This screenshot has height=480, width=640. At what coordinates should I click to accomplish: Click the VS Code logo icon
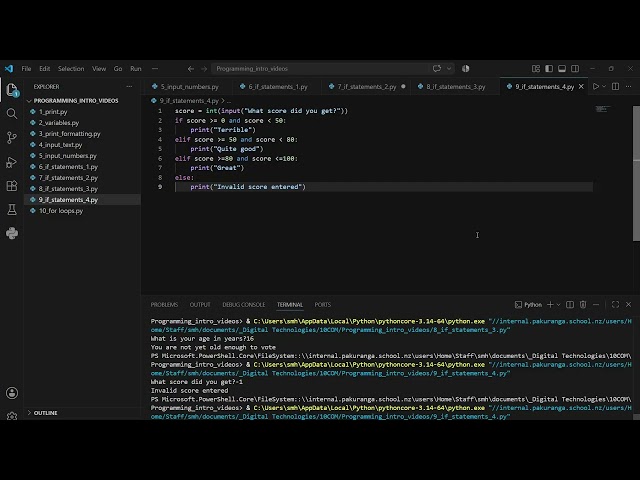[9, 69]
